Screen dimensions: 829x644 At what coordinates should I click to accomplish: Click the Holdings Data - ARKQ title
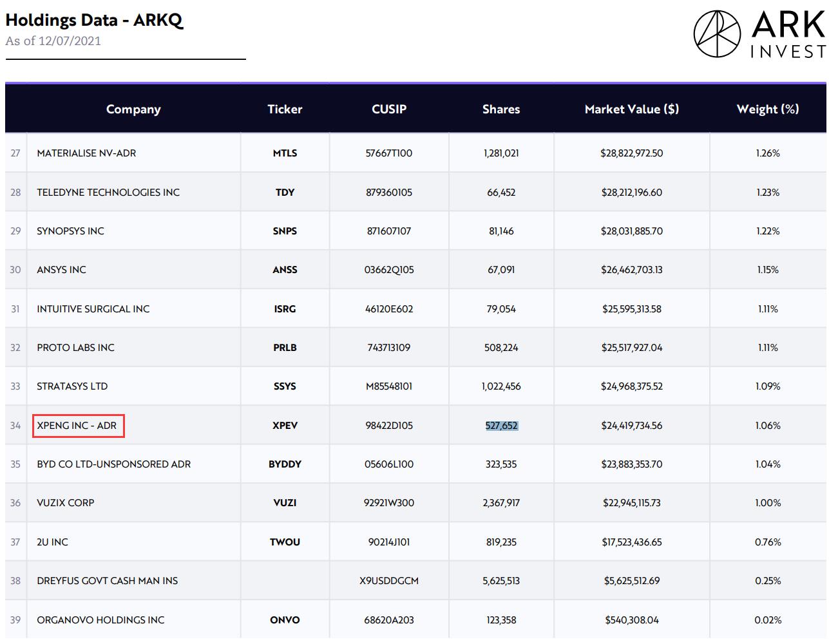click(94, 21)
